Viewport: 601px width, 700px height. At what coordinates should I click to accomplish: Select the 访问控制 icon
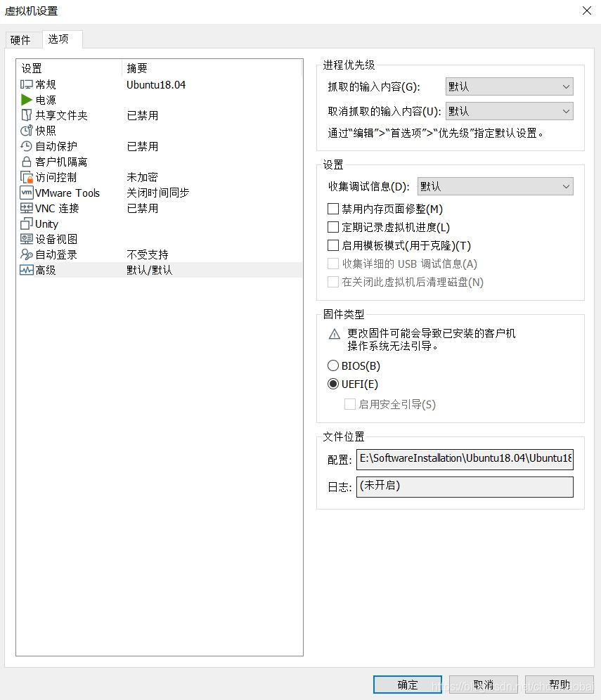click(x=26, y=177)
